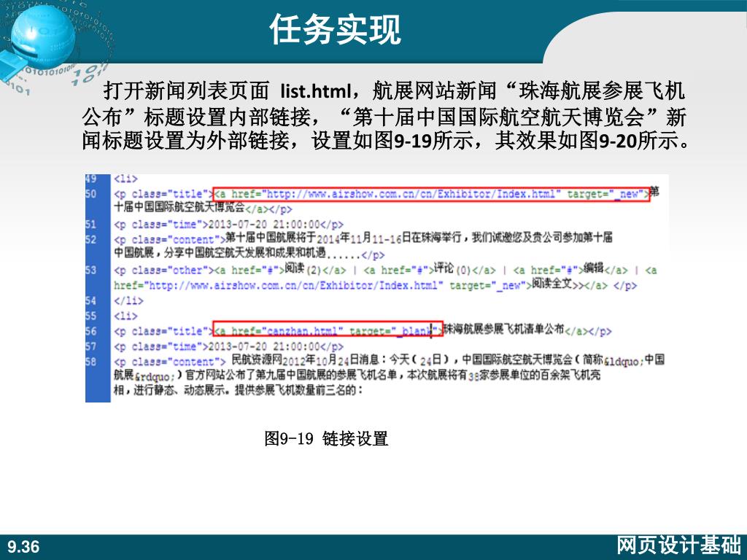
Task: Click the footer text 网页设计基础
Action: 678,545
